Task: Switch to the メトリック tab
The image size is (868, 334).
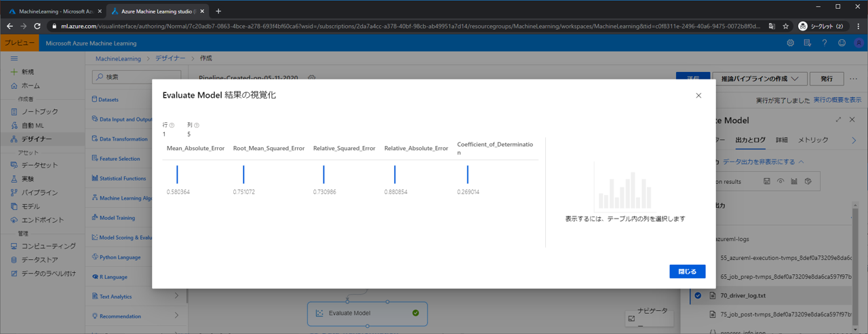Action: (813, 140)
